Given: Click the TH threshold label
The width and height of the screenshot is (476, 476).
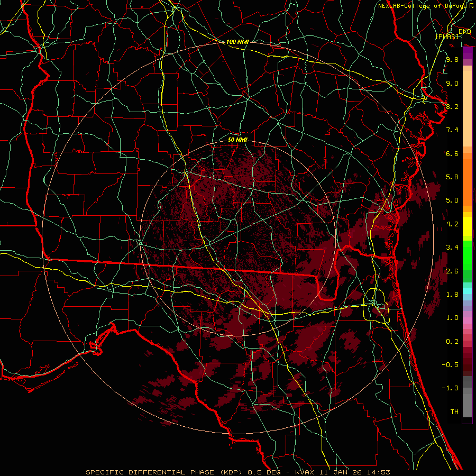Looking at the screenshot, I should pyautogui.click(x=454, y=411).
